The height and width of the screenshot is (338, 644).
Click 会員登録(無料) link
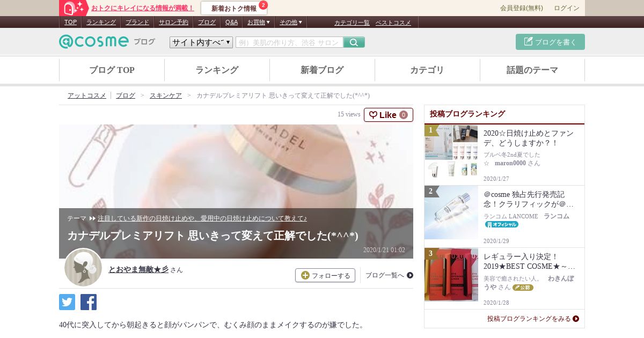[x=522, y=8]
